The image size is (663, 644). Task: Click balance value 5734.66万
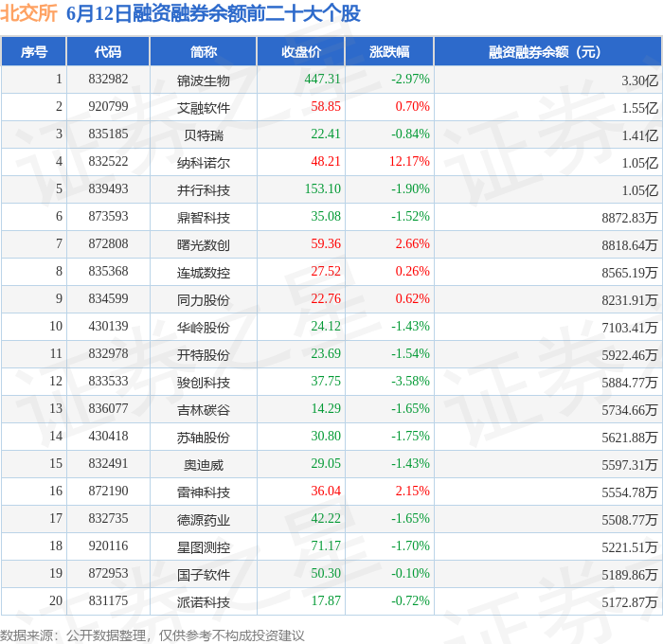[630, 410]
